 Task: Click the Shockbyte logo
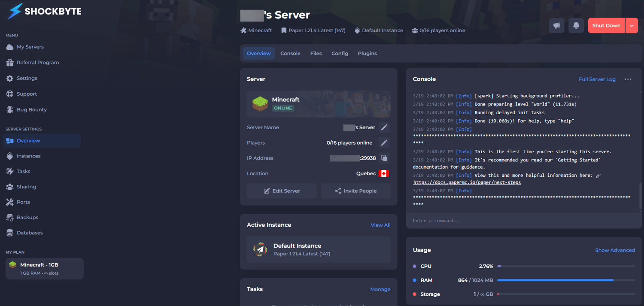[45, 12]
